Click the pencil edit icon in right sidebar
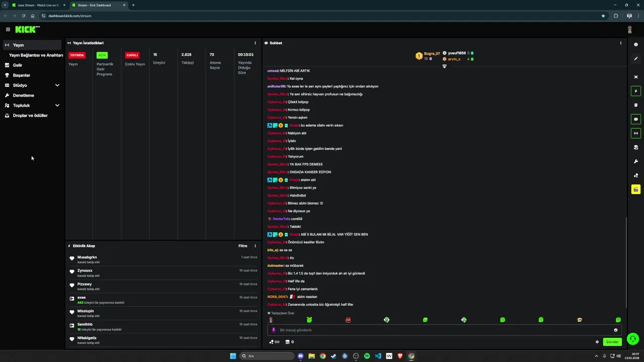644x362 pixels. point(636,59)
